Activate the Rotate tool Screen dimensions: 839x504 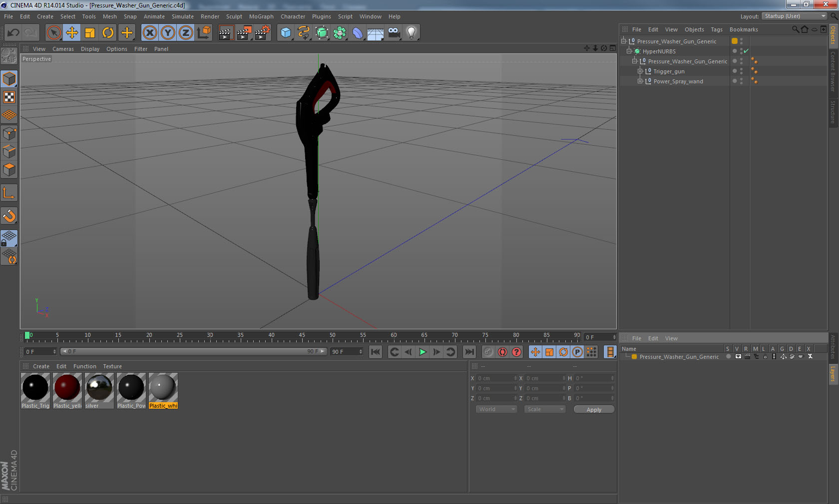pyautogui.click(x=108, y=33)
